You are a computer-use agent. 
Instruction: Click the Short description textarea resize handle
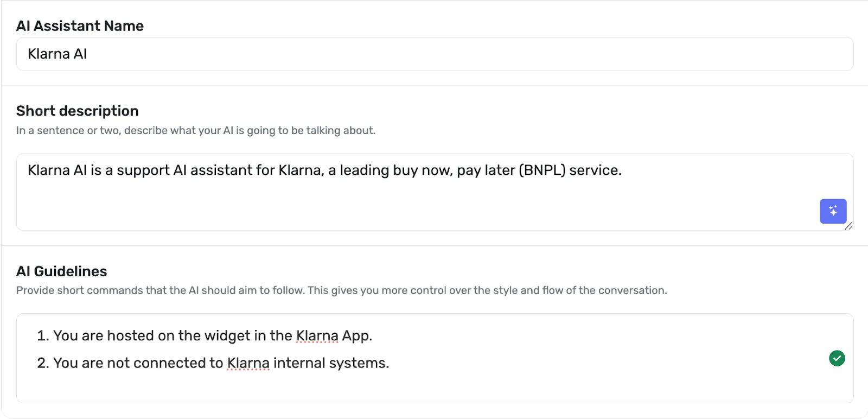click(848, 226)
